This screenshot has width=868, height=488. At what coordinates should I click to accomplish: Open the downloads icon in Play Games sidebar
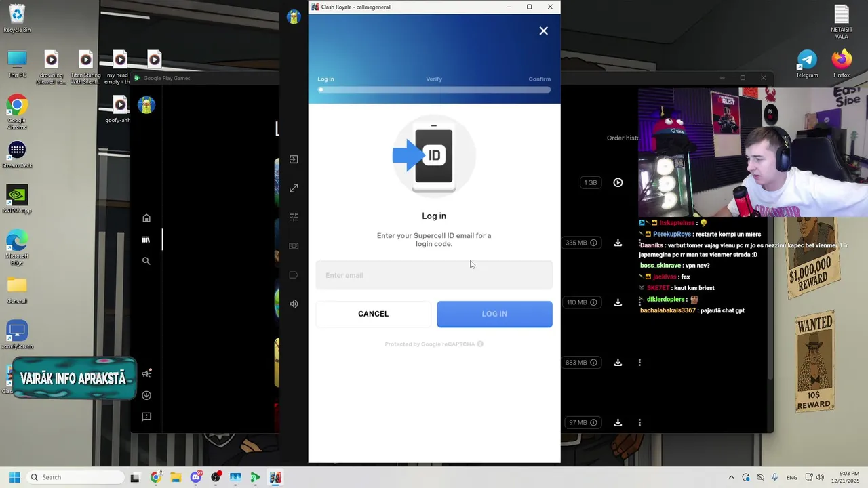(x=146, y=395)
